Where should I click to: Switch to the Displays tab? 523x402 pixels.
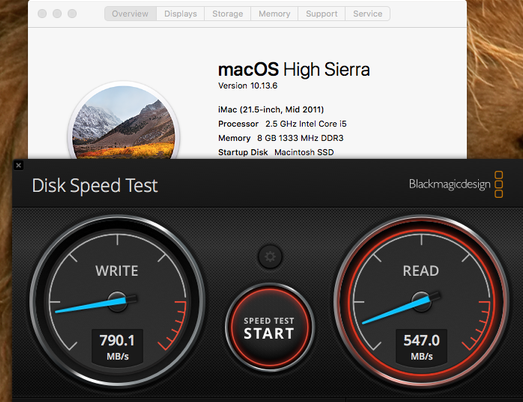[x=180, y=14]
